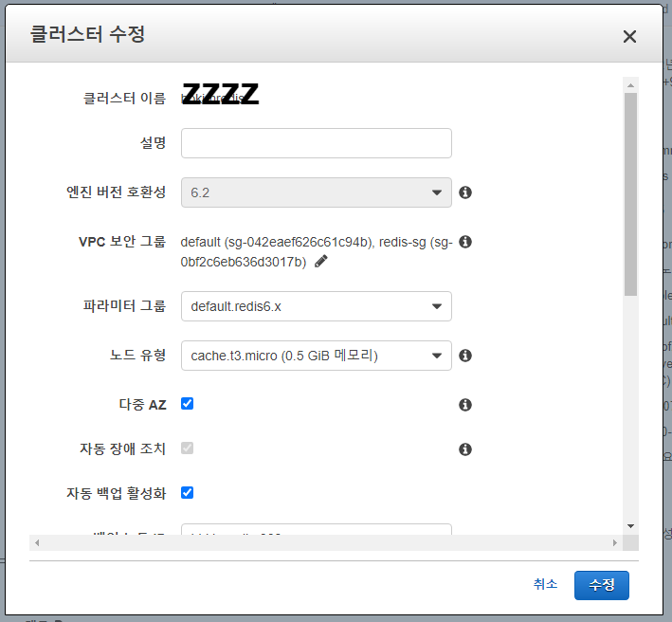Open the 파라미터 그룹 default.redis6.x dropdown
The width and height of the screenshot is (672, 622).
pyautogui.click(x=317, y=306)
